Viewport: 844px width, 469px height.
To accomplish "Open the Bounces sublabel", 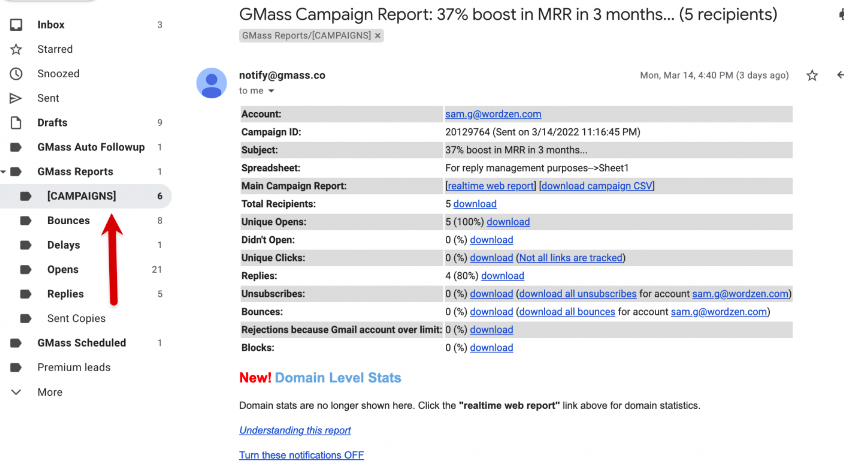I will pyautogui.click(x=68, y=221).
